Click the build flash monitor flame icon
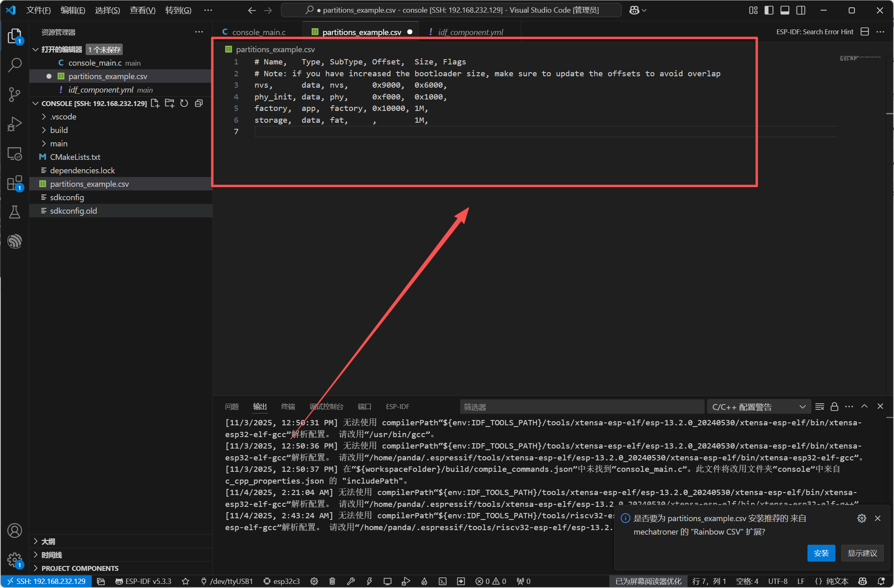 click(424, 581)
